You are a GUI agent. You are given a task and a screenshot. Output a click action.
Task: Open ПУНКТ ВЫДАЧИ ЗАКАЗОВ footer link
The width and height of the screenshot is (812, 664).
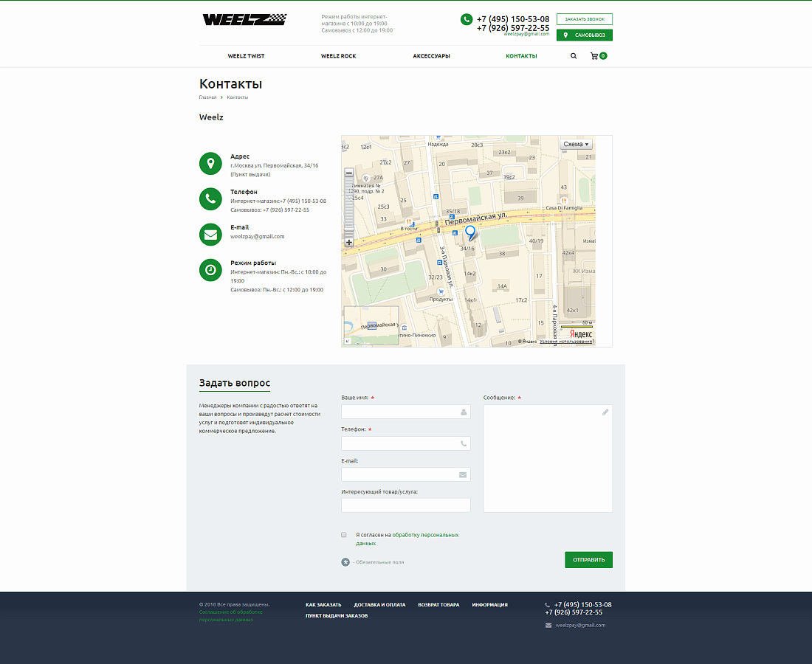pos(337,615)
